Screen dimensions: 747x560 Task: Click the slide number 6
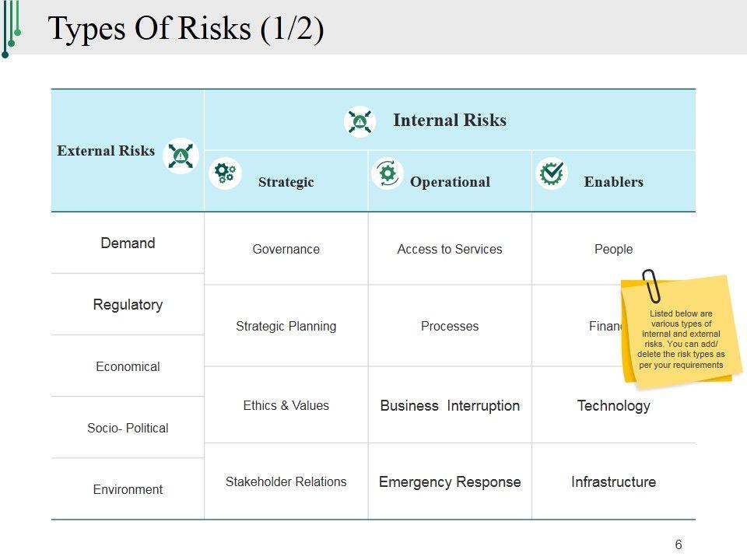click(679, 545)
